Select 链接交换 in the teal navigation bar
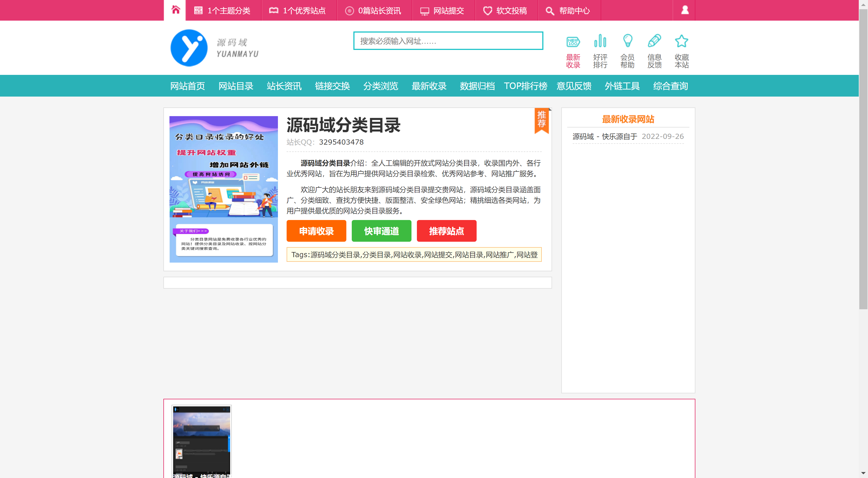 [332, 86]
